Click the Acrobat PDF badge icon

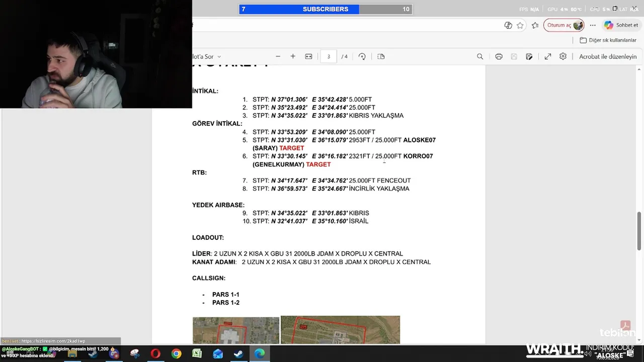tap(625, 325)
